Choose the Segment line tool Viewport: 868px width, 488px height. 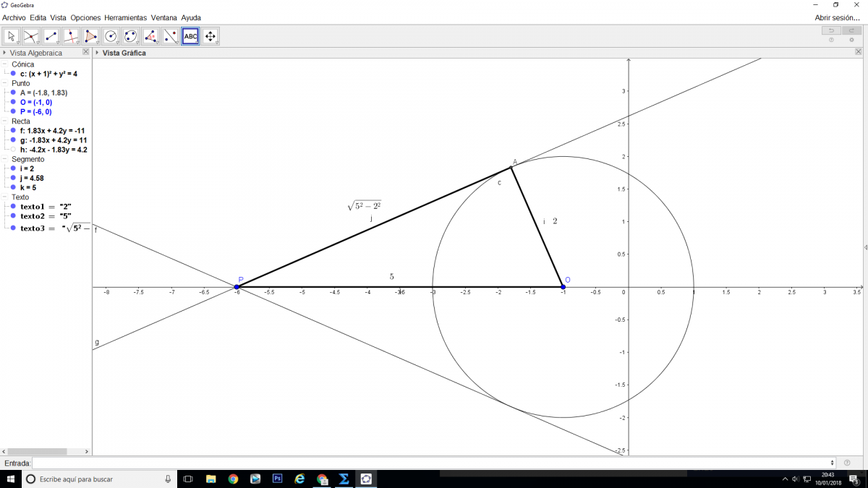tap(51, 36)
